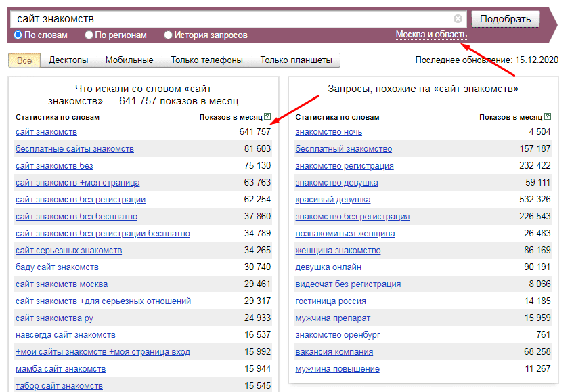Select the 'История запросов' radio option
The width and height of the screenshot is (574, 392).
point(168,35)
